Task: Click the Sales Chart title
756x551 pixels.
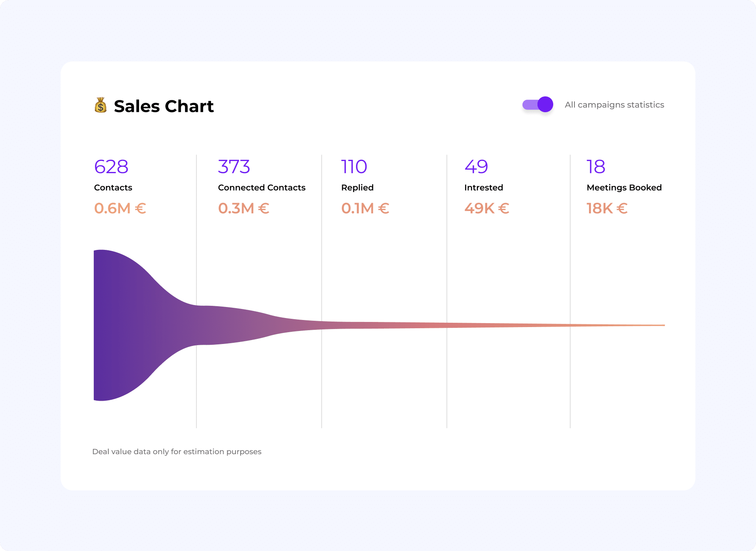Action: (163, 106)
